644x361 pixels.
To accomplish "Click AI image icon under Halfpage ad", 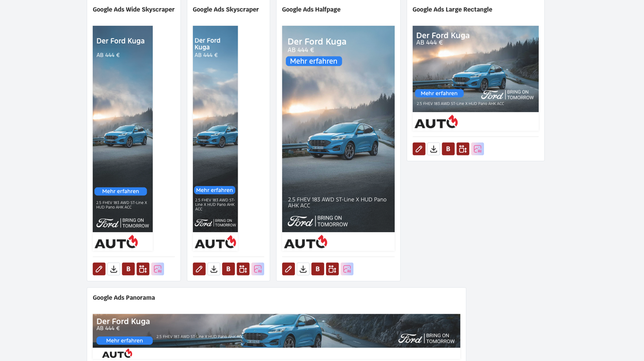I will click(x=347, y=269).
